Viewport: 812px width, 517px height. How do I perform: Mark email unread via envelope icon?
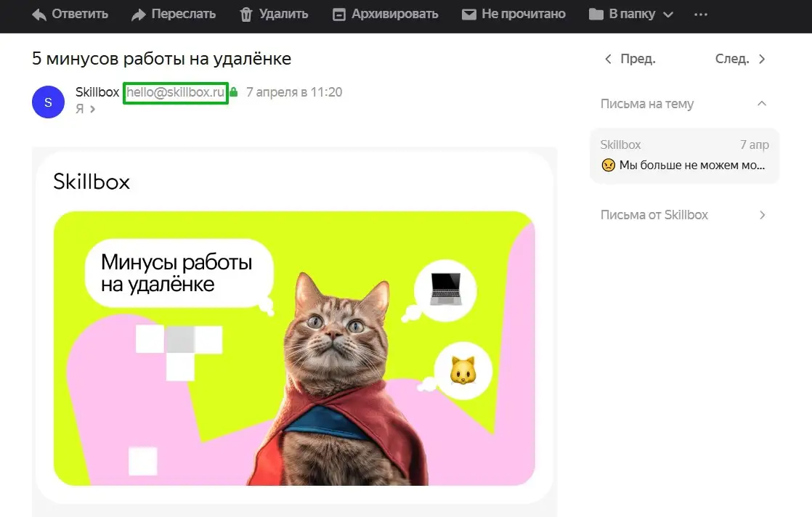469,14
